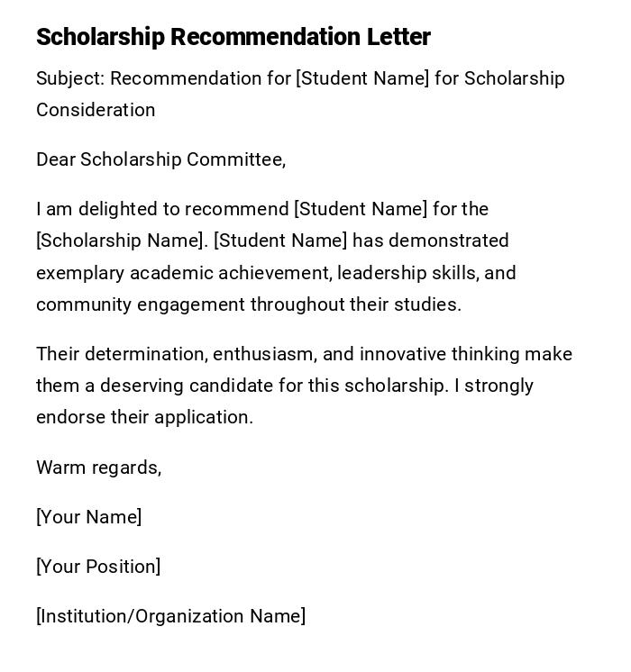Click the Dear Scholarship Committee greeting
This screenshot has width=631, height=672.
coord(160,159)
